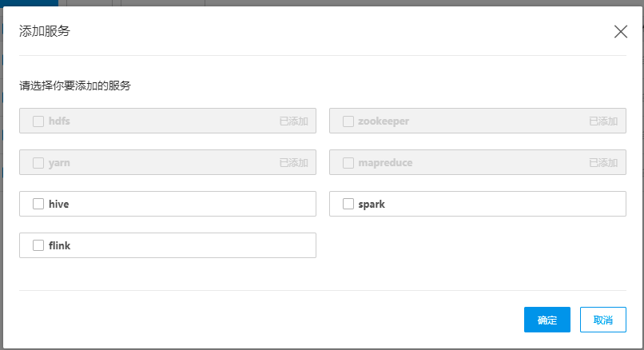
Task: Click the 添加服务 dialog title
Action: (45, 31)
